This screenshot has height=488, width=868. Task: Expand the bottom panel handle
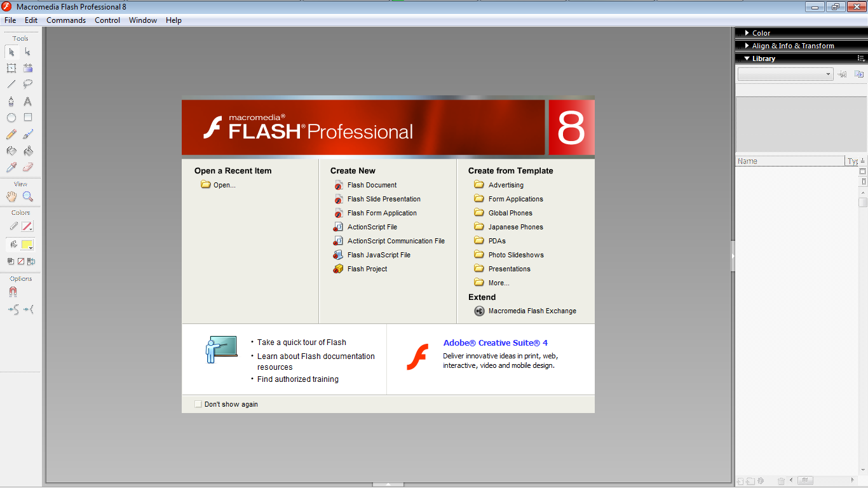click(388, 485)
